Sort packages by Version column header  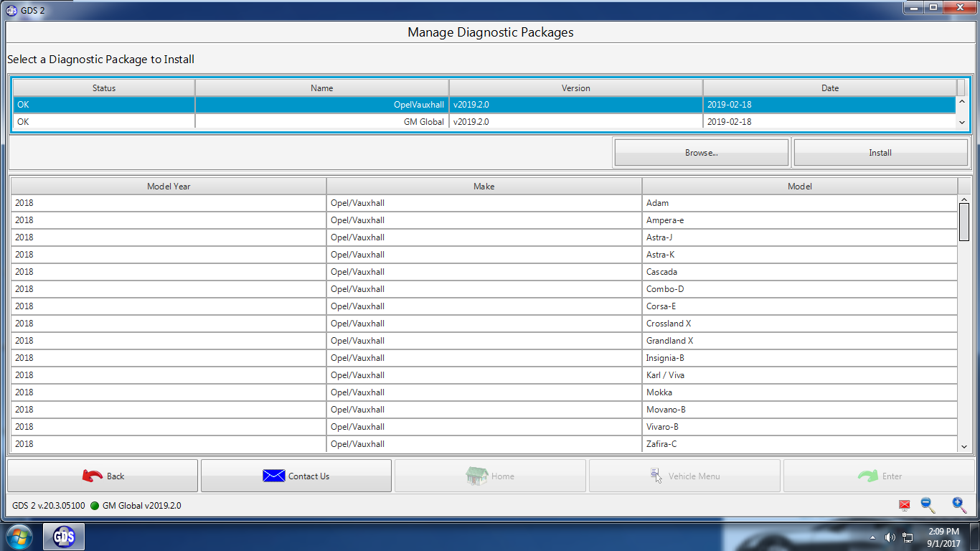(x=576, y=88)
